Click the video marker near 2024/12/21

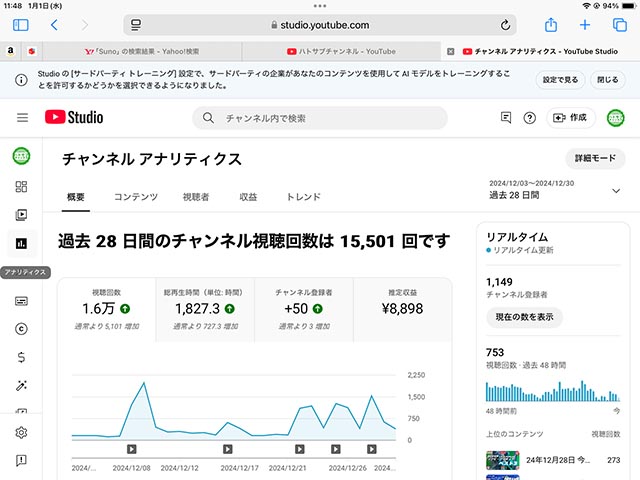(300, 449)
